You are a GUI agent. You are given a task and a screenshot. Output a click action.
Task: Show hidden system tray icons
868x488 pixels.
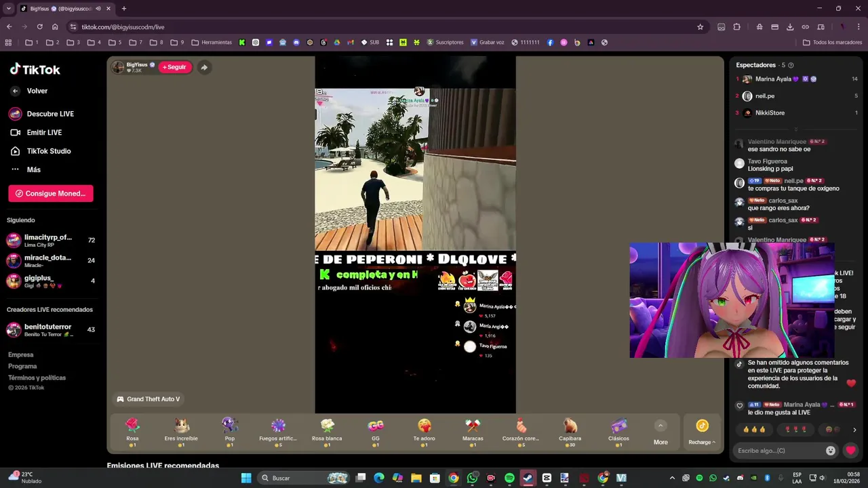point(672,478)
